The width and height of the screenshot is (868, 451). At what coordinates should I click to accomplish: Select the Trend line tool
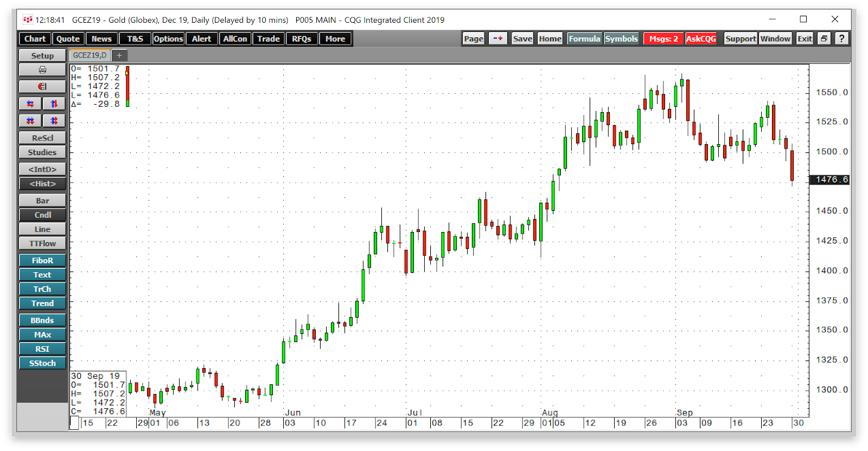(x=42, y=304)
